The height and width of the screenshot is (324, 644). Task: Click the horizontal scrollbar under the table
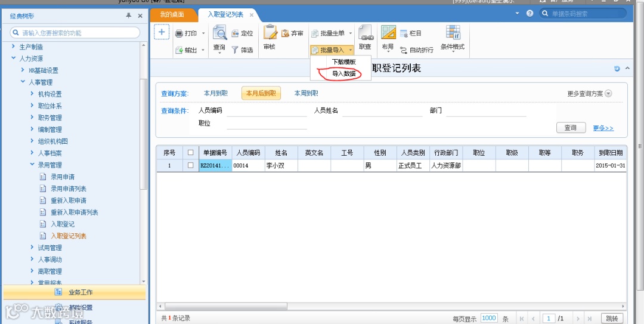pos(226,306)
